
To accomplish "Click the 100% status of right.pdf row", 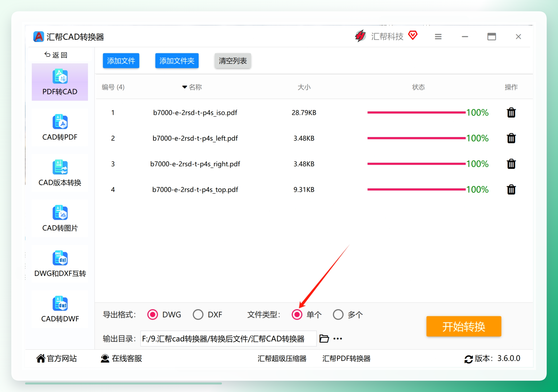I will (x=477, y=164).
